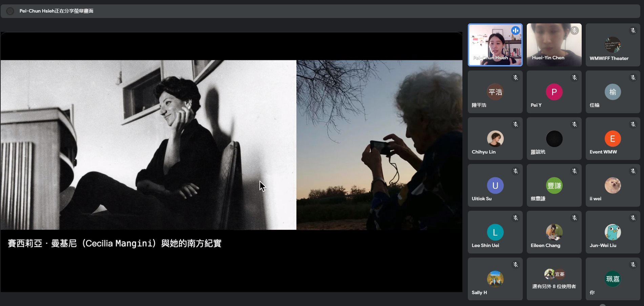
Task: Click the teal L avatar of Lee Shin Uei
Action: point(495,232)
